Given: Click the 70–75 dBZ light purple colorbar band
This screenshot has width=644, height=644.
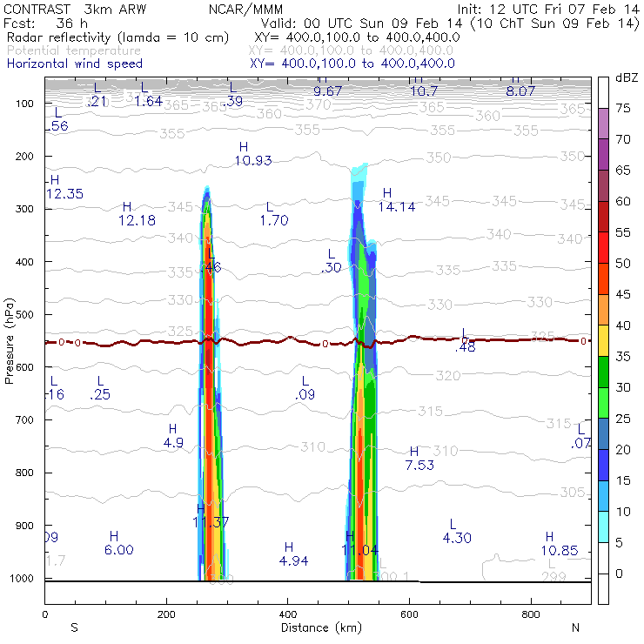Looking at the screenshot, I should (x=603, y=124).
